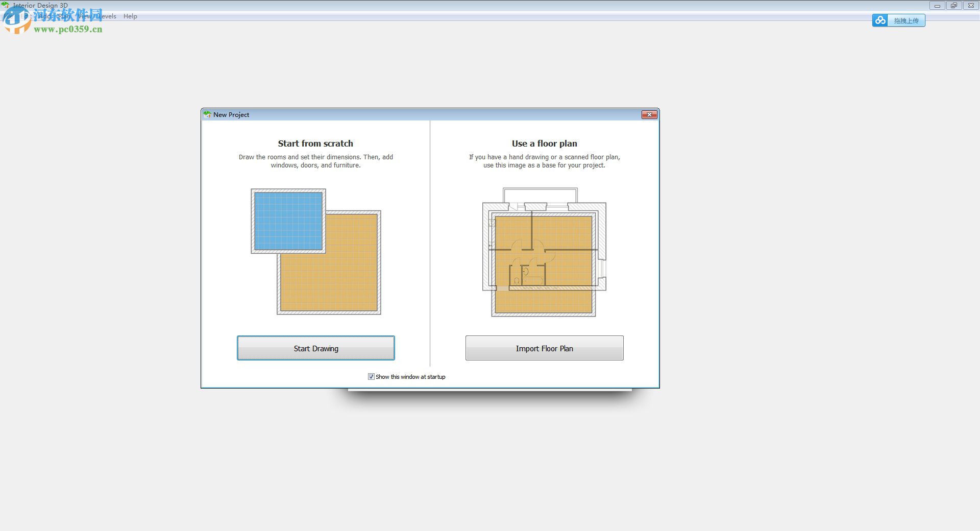
Task: Click the "If you have a hand drawing" description
Action: [x=544, y=161]
